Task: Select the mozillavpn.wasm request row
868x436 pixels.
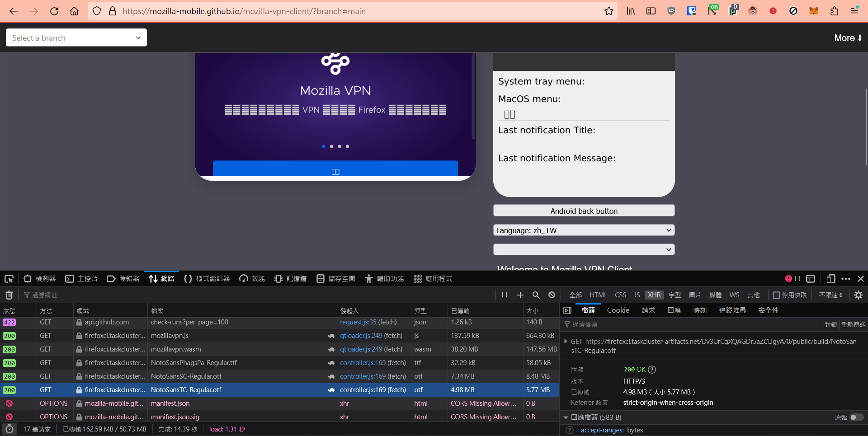Action: click(x=279, y=349)
